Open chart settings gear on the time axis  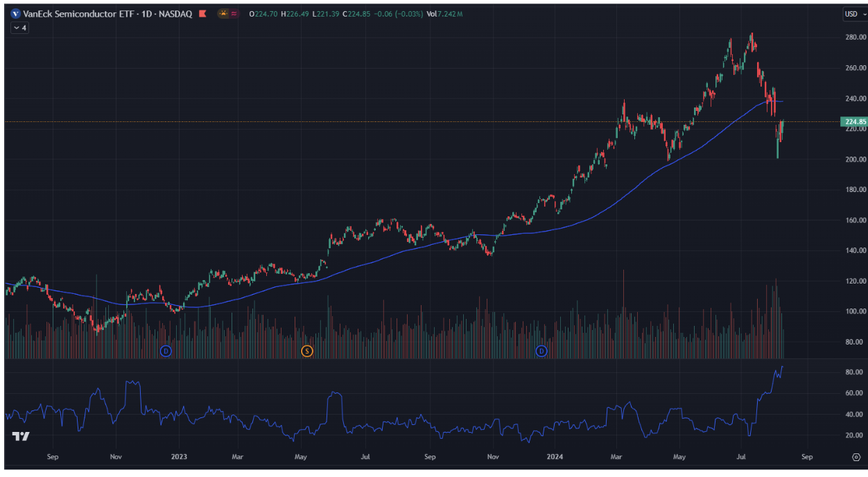point(855,458)
